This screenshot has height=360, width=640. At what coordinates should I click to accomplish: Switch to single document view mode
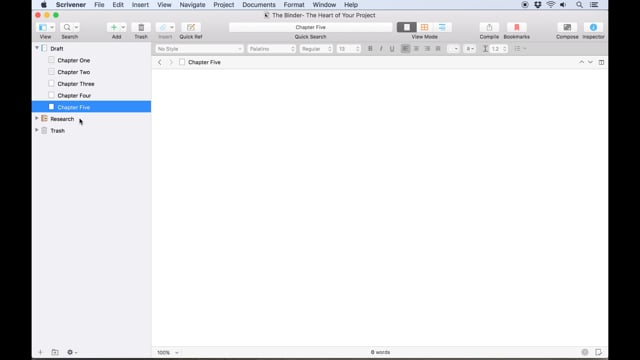point(407,27)
